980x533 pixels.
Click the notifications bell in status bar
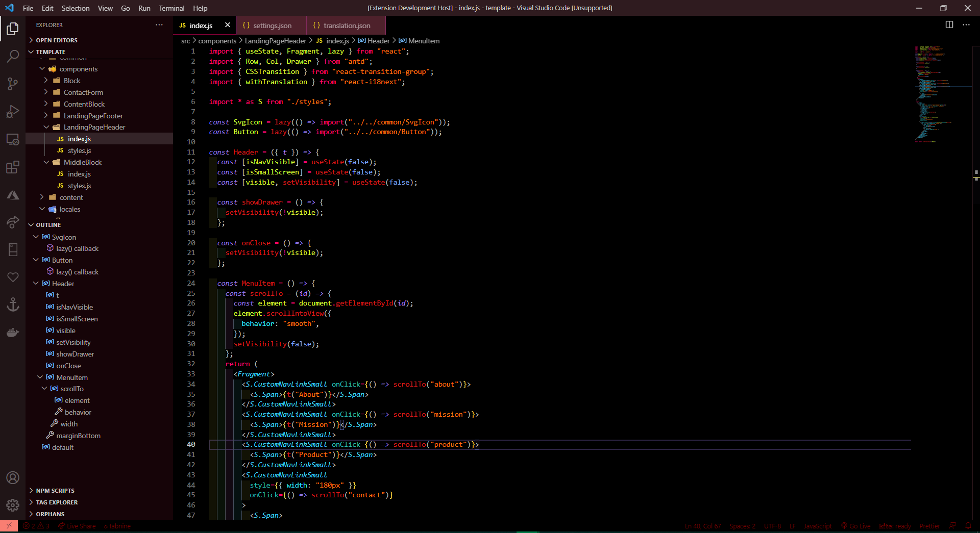pos(969,526)
